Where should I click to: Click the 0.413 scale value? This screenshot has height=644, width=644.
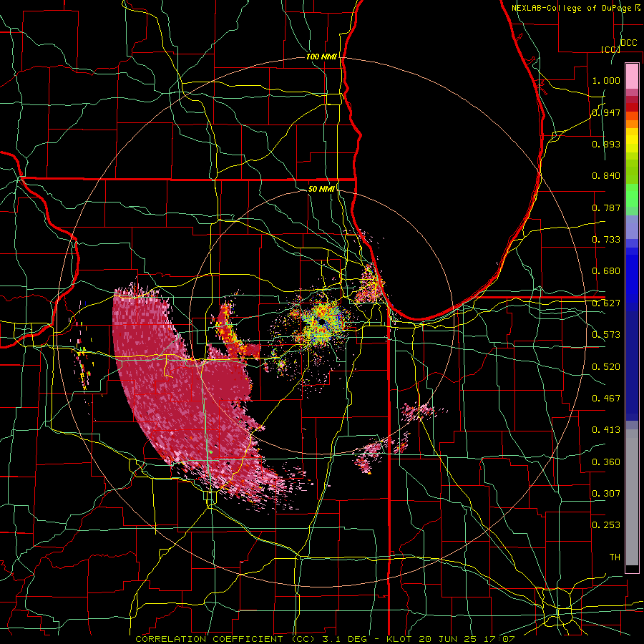[606, 429]
